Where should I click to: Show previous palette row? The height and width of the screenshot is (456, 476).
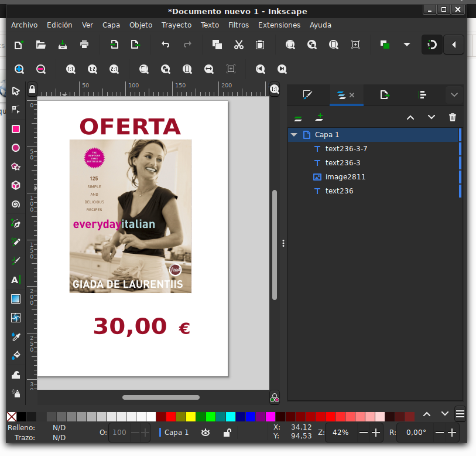tap(427, 414)
